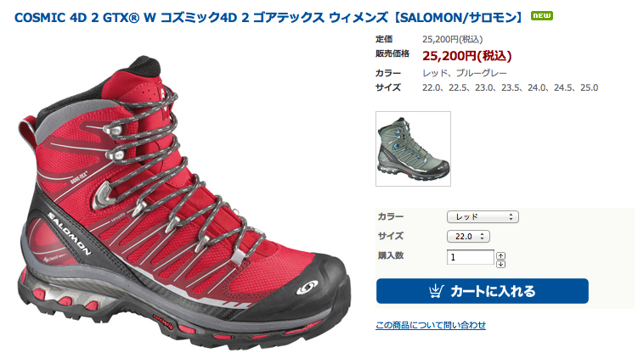638x364 pixels.
Task: Open the カラー dropdown showing レッド
Action: pyautogui.click(x=483, y=217)
